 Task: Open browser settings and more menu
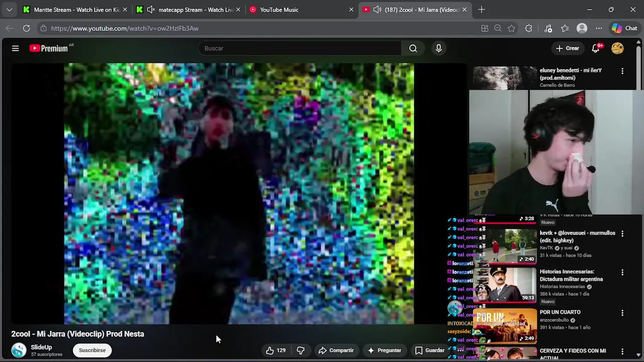coord(599,28)
